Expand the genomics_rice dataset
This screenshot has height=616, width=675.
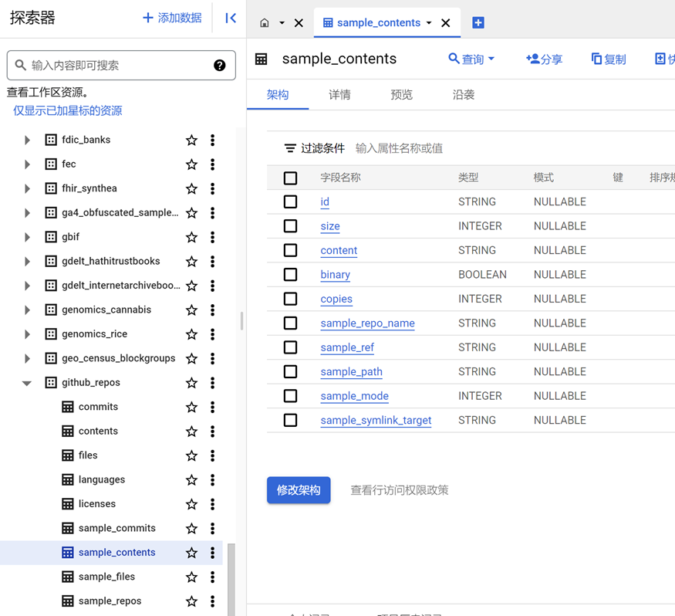[27, 334]
